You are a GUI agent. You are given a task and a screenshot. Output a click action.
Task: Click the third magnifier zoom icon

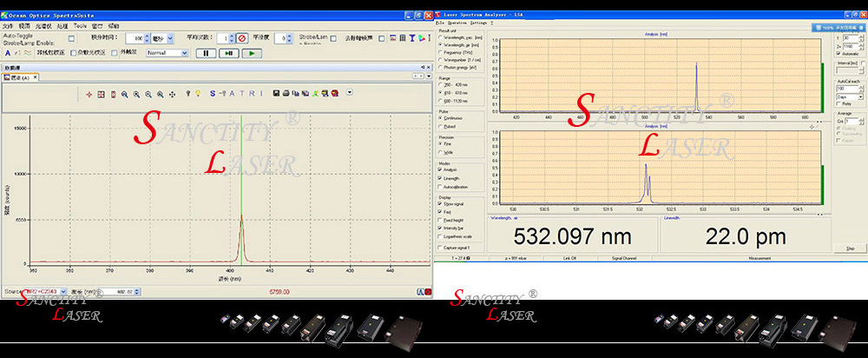click(148, 94)
